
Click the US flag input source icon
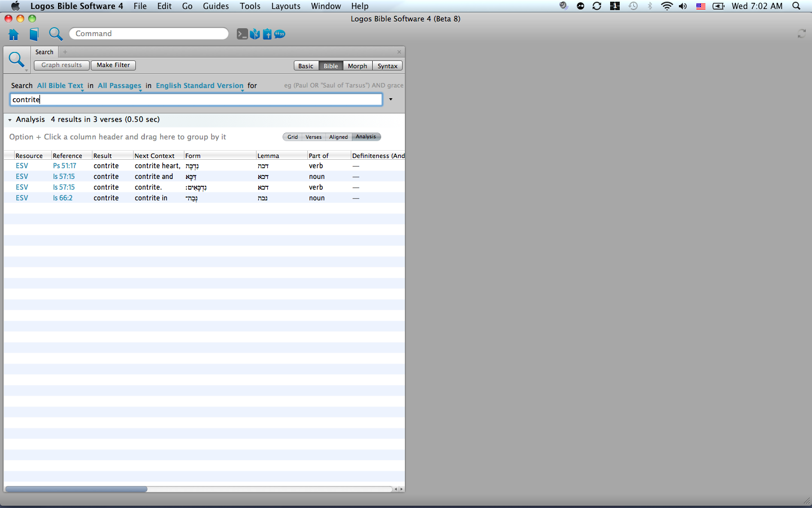[700, 6]
